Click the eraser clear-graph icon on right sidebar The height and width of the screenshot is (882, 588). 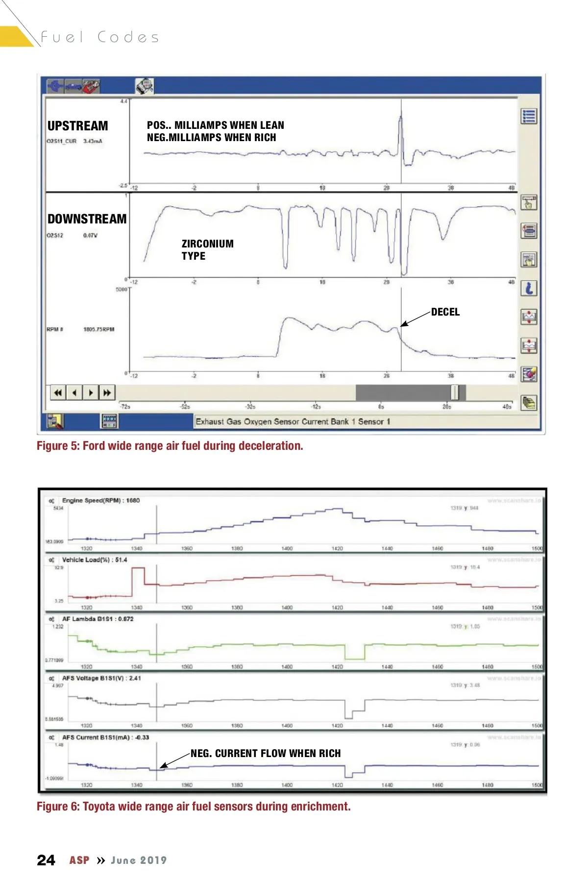[529, 374]
